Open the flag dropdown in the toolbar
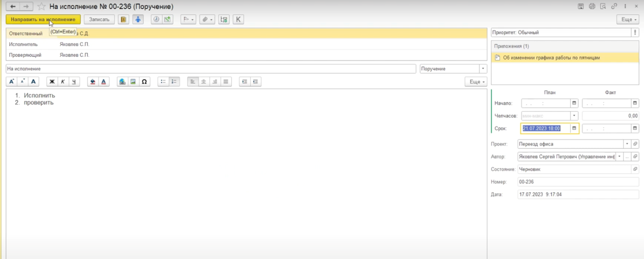The image size is (644, 259). tap(188, 19)
